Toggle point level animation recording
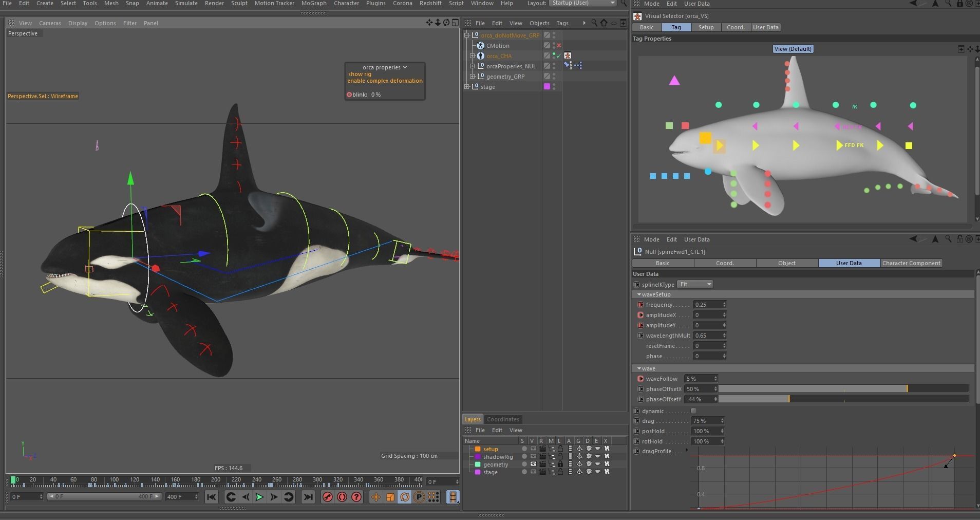980x520 pixels. click(434, 497)
